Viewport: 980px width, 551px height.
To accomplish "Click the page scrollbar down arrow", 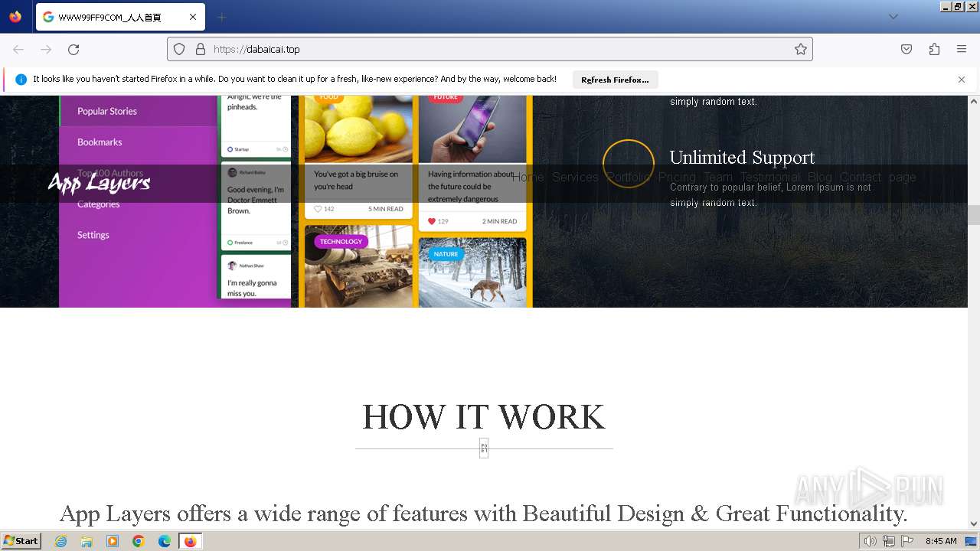I will [x=974, y=523].
